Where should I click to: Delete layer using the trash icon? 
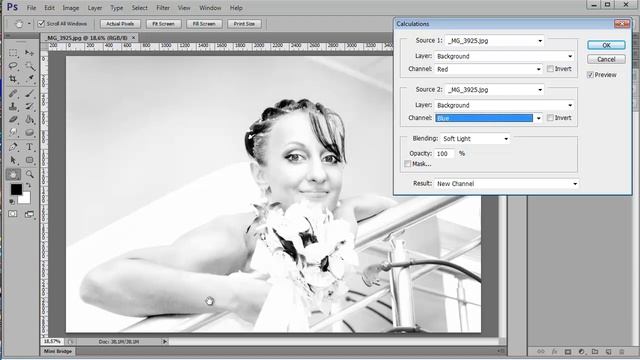pyautogui.click(x=622, y=351)
